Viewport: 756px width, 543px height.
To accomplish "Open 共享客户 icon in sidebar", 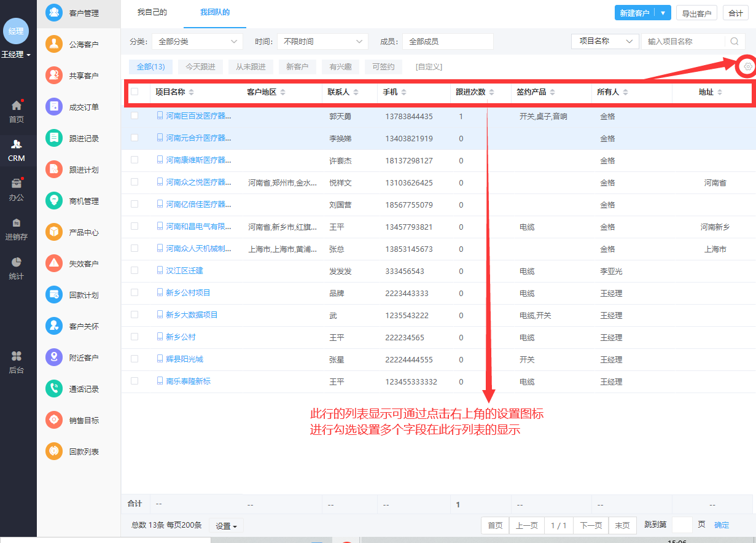I will point(54,76).
